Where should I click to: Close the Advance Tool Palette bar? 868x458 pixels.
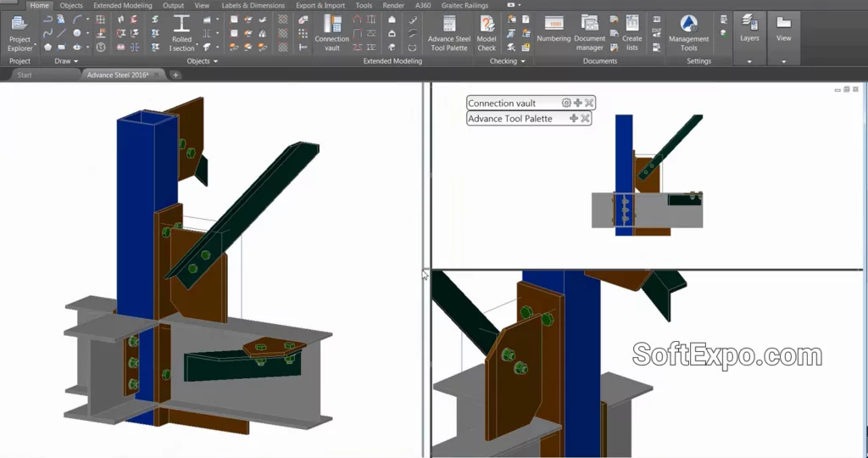coord(585,119)
